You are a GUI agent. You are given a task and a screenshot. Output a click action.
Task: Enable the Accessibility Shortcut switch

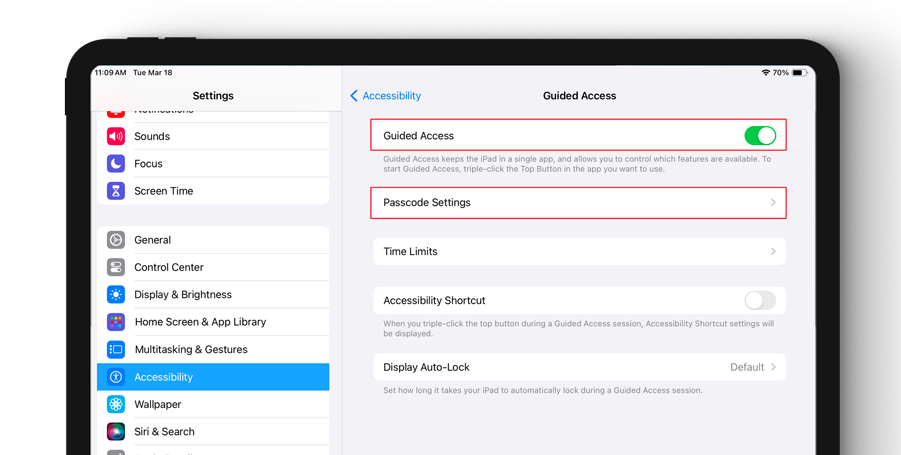pyautogui.click(x=760, y=300)
